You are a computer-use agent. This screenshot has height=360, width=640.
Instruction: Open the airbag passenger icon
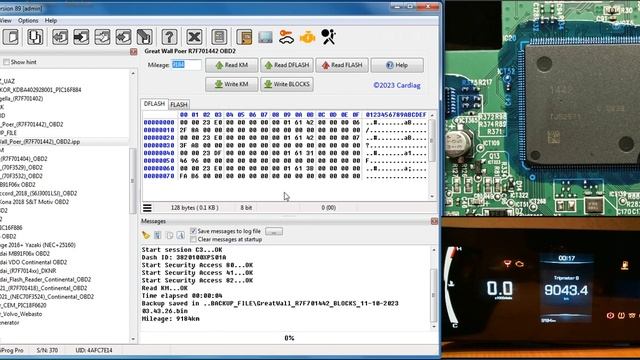[329, 37]
